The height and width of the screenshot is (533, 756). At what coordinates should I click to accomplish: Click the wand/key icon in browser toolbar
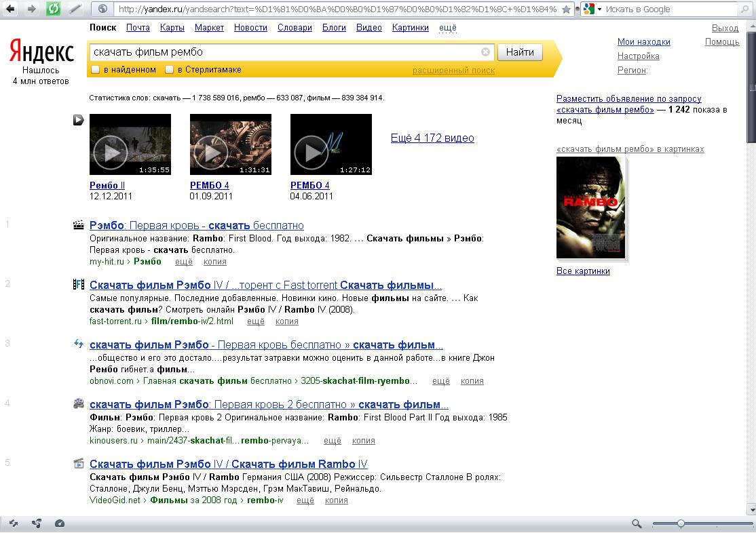coord(75,9)
